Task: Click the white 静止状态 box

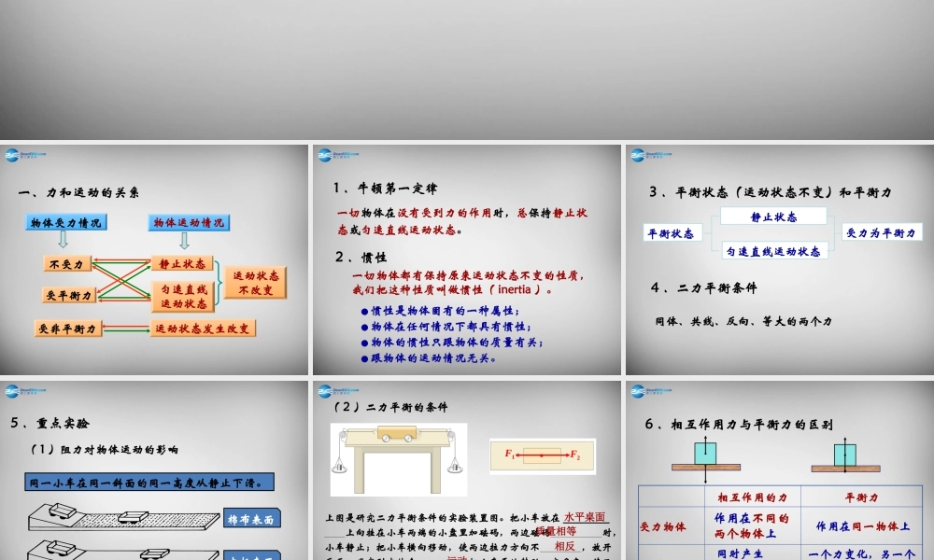Action: click(x=773, y=217)
